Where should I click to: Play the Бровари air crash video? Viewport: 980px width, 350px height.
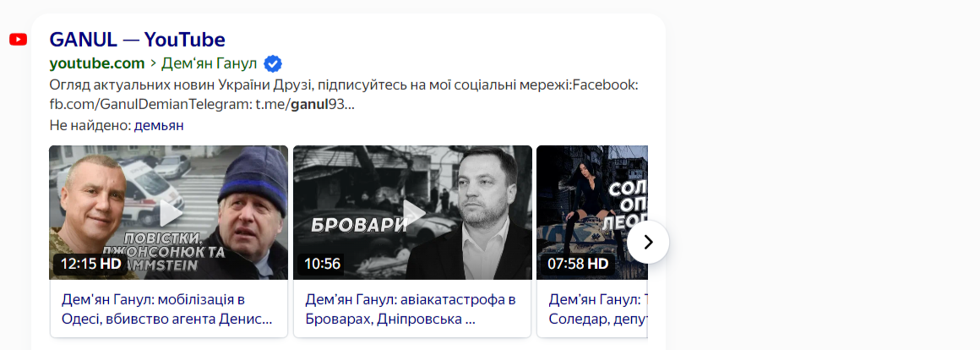click(412, 212)
